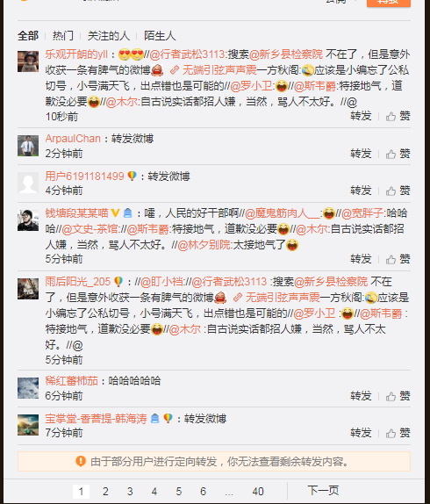Open @新乡县检察院 mention in first post
Viewport: 430px width, 504px height.
coord(286,54)
